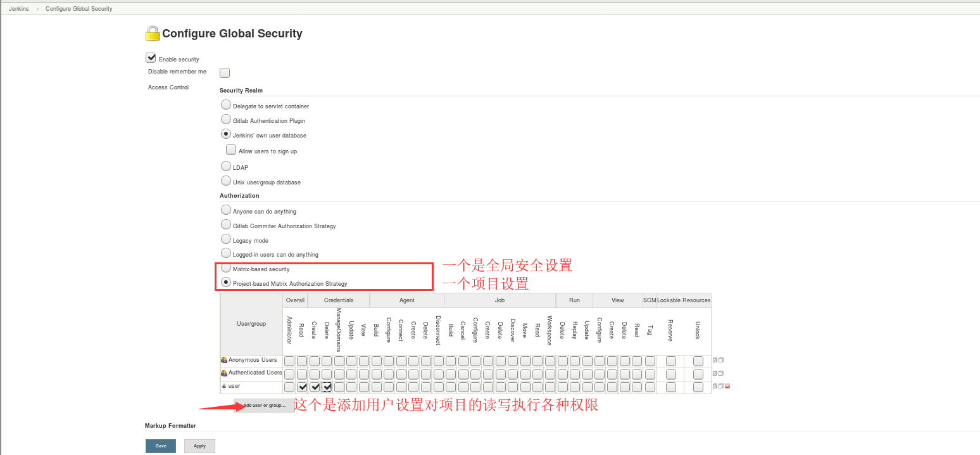Uncheck Overall Read for user row
The width and height of the screenshot is (980, 455).
click(302, 387)
